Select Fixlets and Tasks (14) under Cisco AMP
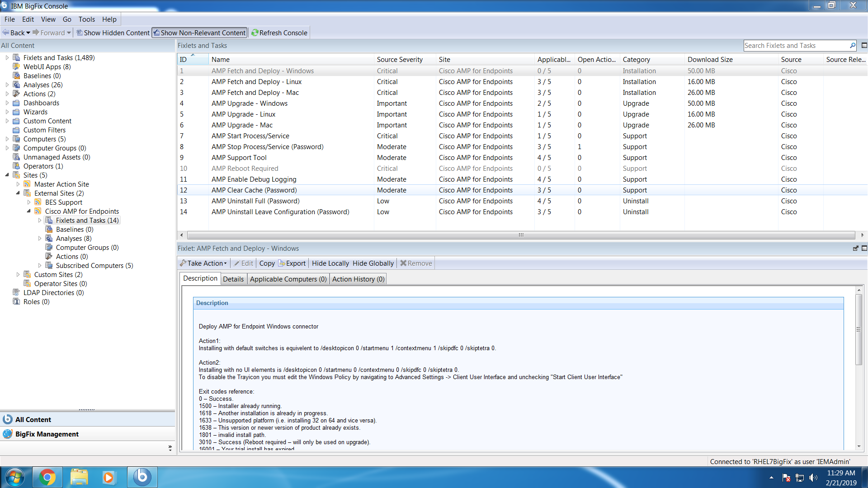868x488 pixels. 88,220
